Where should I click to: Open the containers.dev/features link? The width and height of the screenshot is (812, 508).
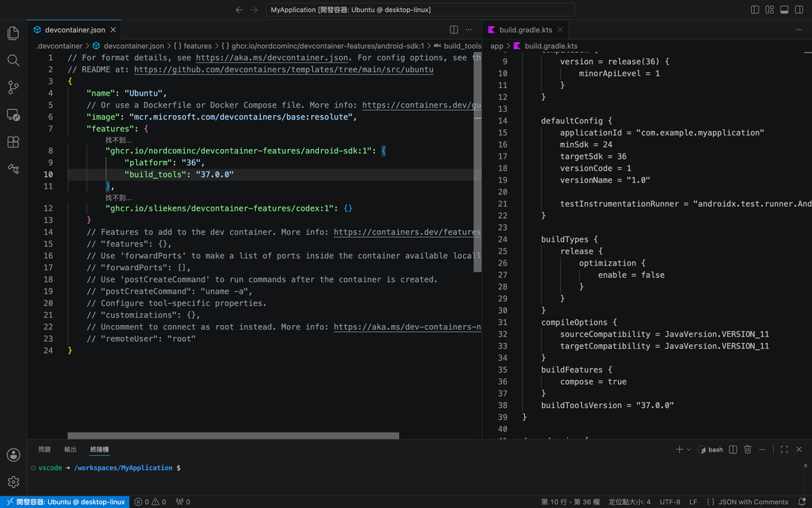coord(408,233)
